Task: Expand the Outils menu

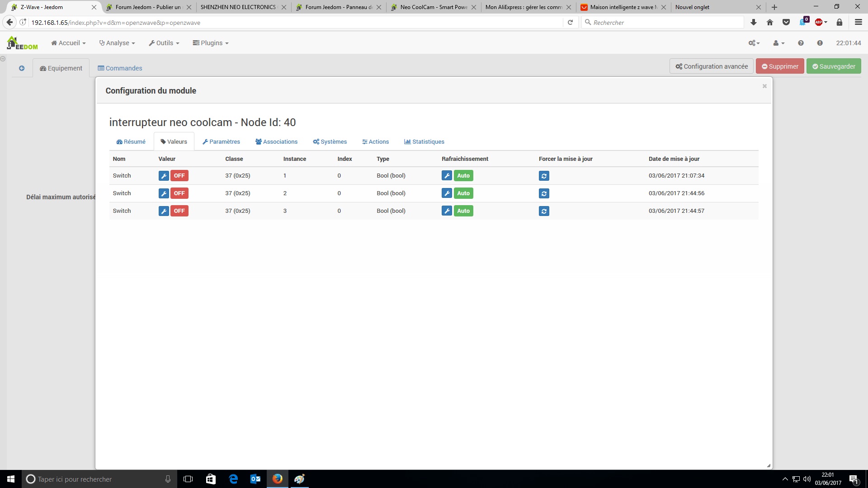Action: click(164, 43)
